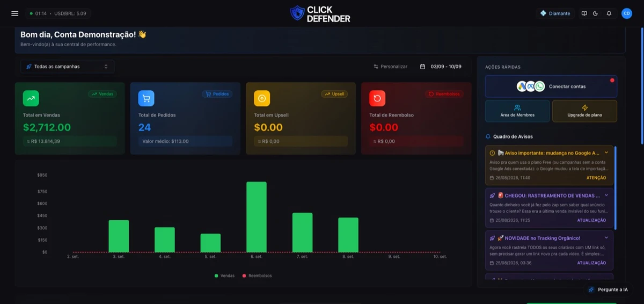This screenshot has width=644, height=304.
Task: Click the ATUALIZAÇÃO label dated 25/08/2026, 11:25
Action: point(591,220)
